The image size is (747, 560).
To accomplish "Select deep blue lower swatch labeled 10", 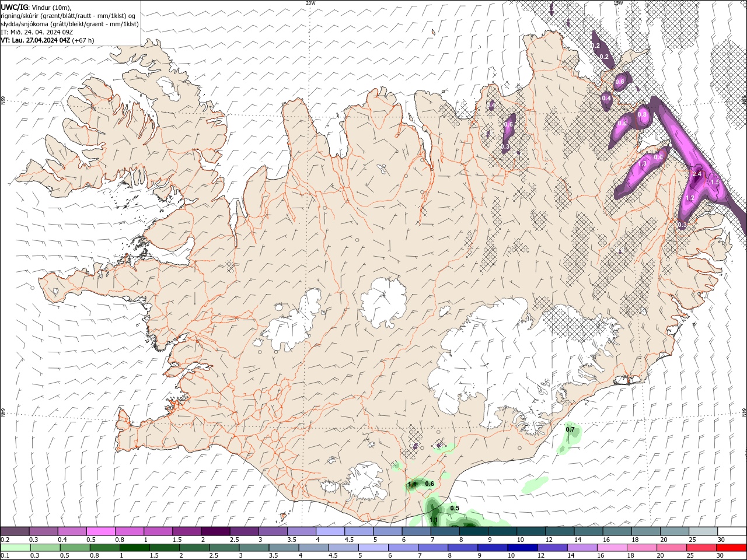I will (x=522, y=548).
